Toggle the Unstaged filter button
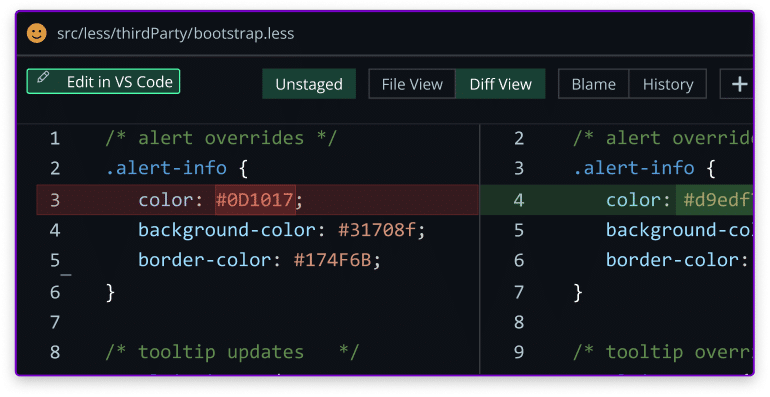The image size is (770, 397). (x=309, y=84)
